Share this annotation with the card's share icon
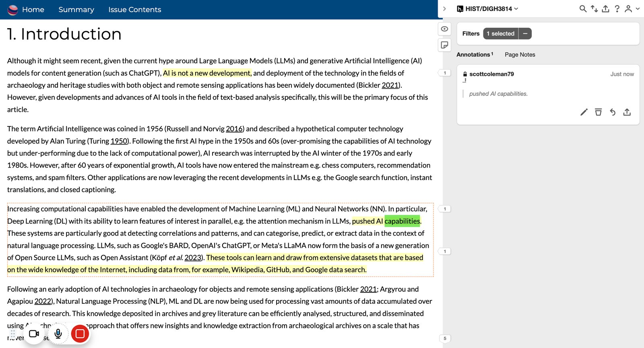Screen dimensions: 644x348 [627, 112]
